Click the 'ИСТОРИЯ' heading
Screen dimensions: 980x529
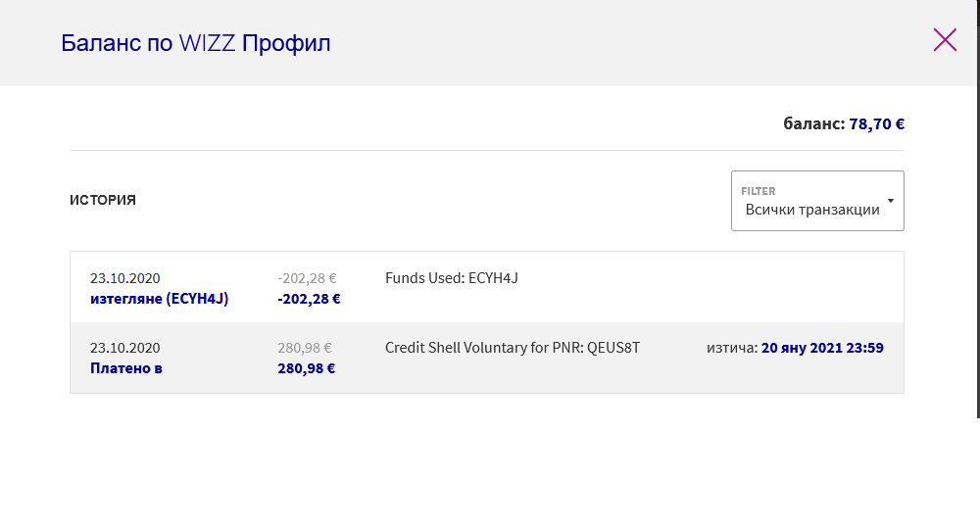point(103,200)
